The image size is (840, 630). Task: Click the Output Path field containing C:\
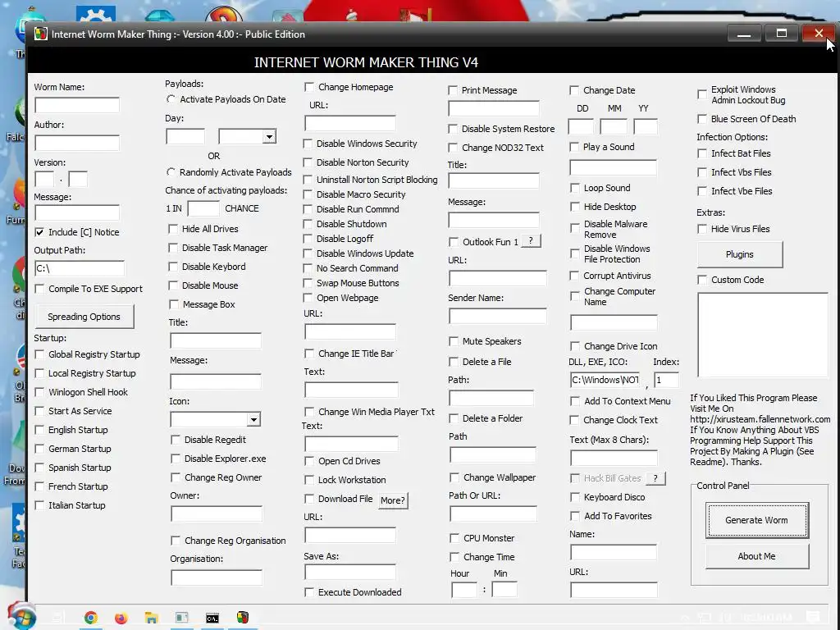[x=80, y=268]
